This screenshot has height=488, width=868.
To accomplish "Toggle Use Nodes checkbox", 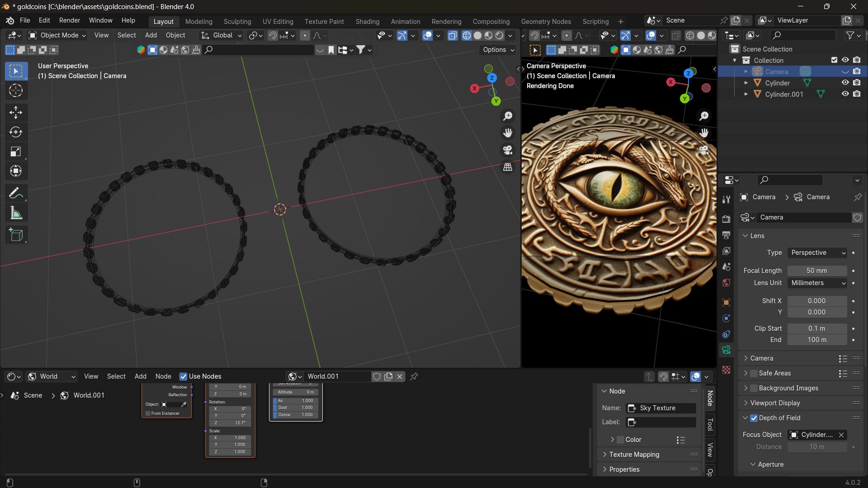I will [183, 376].
